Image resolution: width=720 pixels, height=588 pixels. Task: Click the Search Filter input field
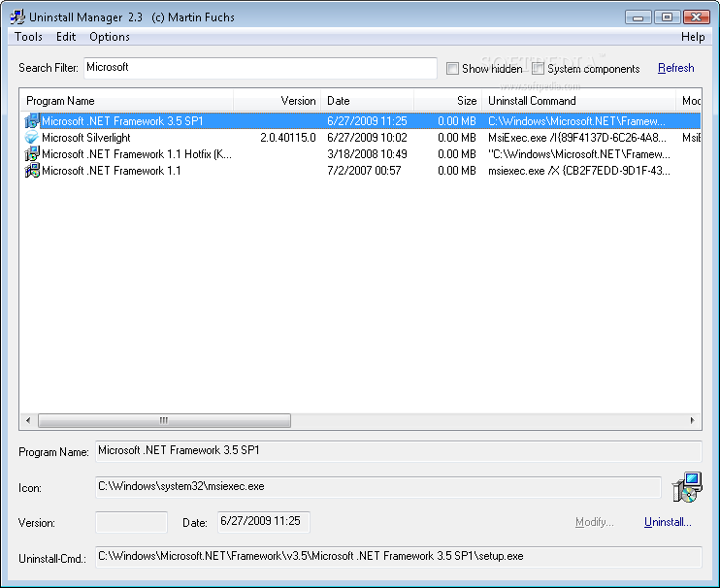pos(260,68)
